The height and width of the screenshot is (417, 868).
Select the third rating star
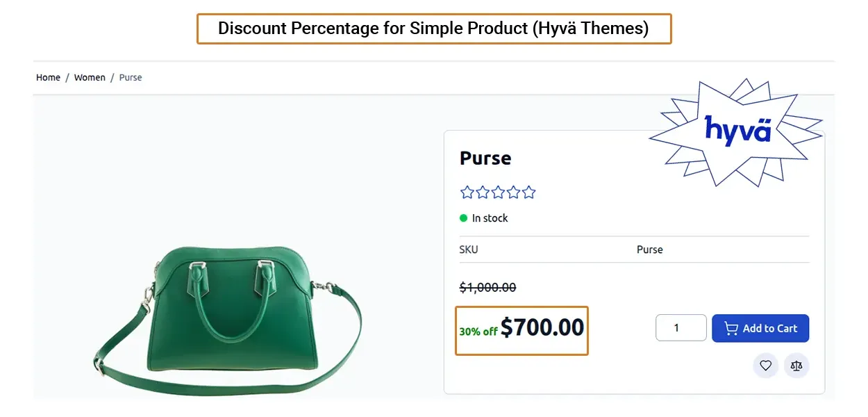[498, 193]
